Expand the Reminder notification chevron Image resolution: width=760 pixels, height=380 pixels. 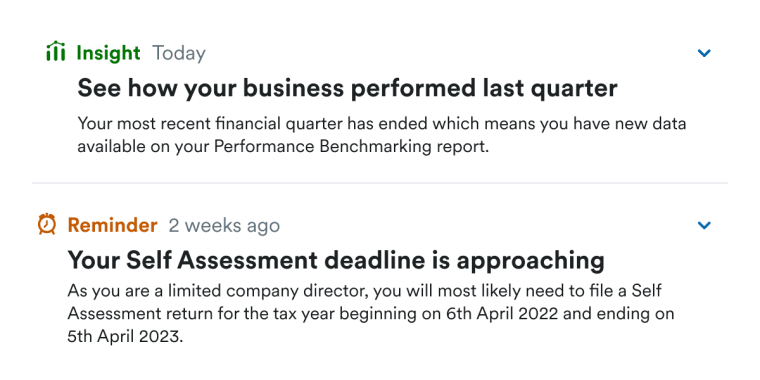(x=704, y=225)
